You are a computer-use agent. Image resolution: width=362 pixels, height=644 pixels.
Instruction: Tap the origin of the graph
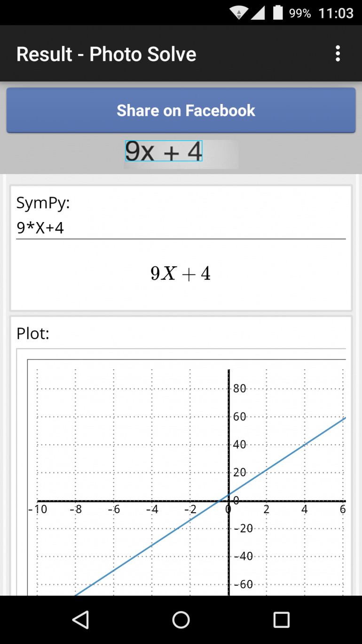(229, 500)
